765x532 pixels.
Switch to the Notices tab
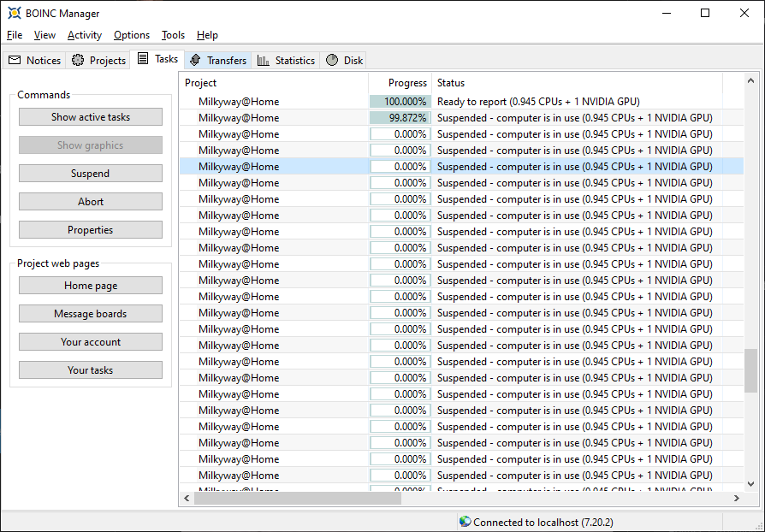[34, 60]
